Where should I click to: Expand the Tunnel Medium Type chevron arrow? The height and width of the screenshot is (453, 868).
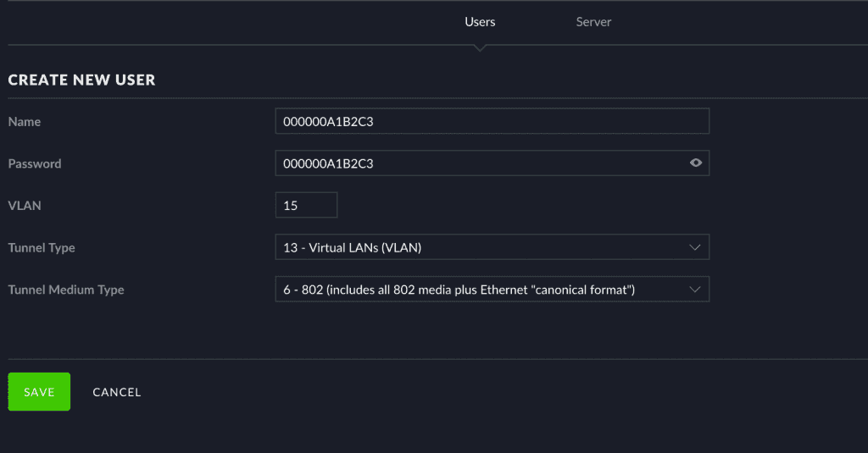[x=695, y=290]
